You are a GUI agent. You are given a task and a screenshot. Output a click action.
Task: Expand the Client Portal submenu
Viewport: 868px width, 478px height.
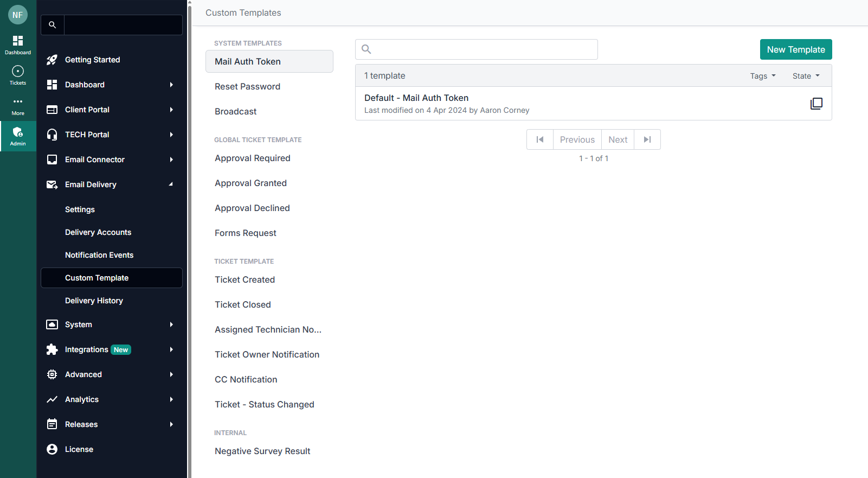tap(171, 110)
